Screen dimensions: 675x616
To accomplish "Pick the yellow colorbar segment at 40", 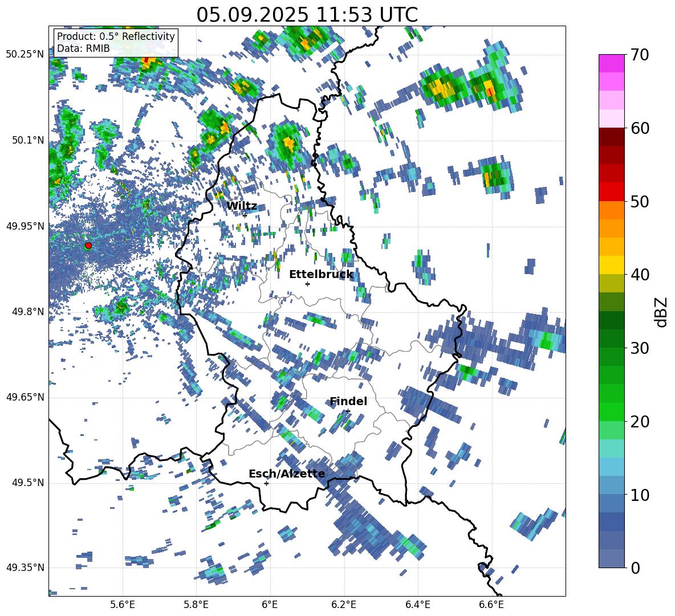I will [611, 265].
